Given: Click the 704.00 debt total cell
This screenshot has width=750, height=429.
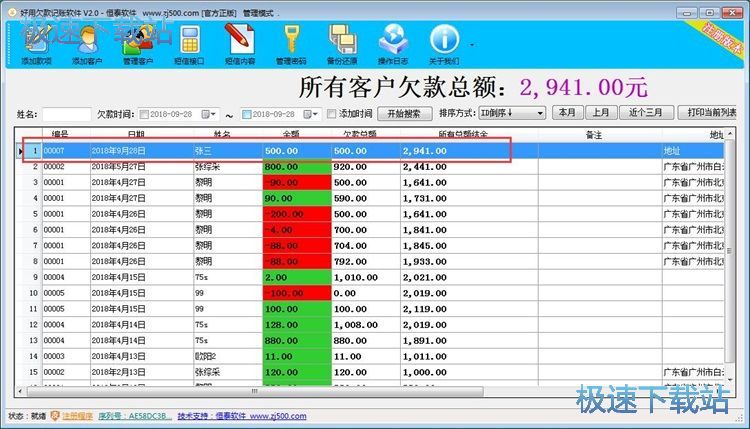Looking at the screenshot, I should click(x=366, y=246).
